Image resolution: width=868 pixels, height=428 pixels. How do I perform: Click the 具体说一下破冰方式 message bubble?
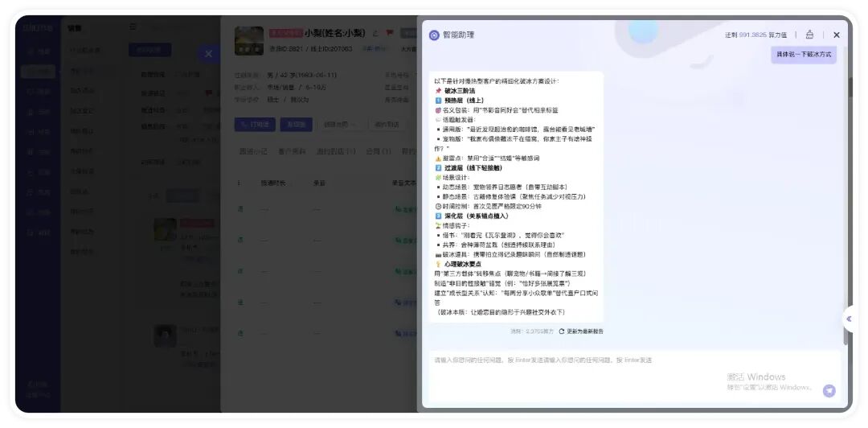pos(804,55)
